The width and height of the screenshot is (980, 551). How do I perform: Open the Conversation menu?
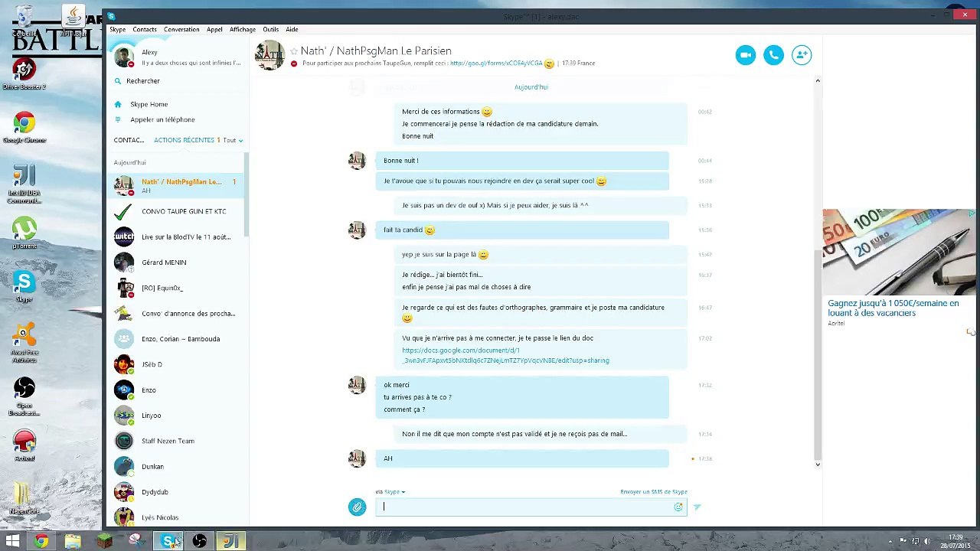click(181, 29)
